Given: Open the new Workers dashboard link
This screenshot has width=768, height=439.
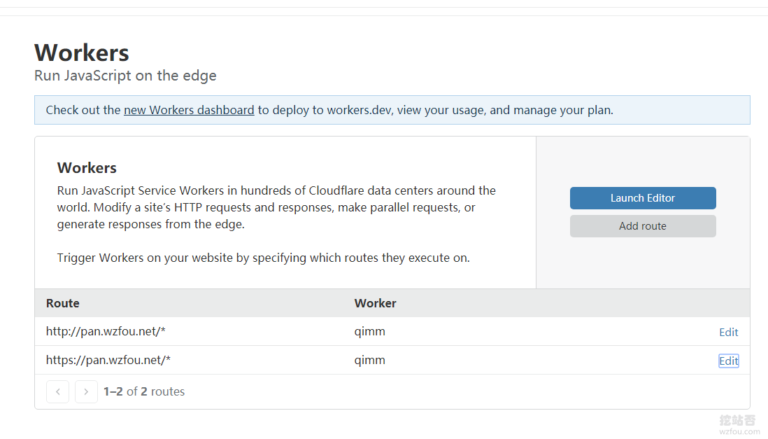Looking at the screenshot, I should pos(189,110).
